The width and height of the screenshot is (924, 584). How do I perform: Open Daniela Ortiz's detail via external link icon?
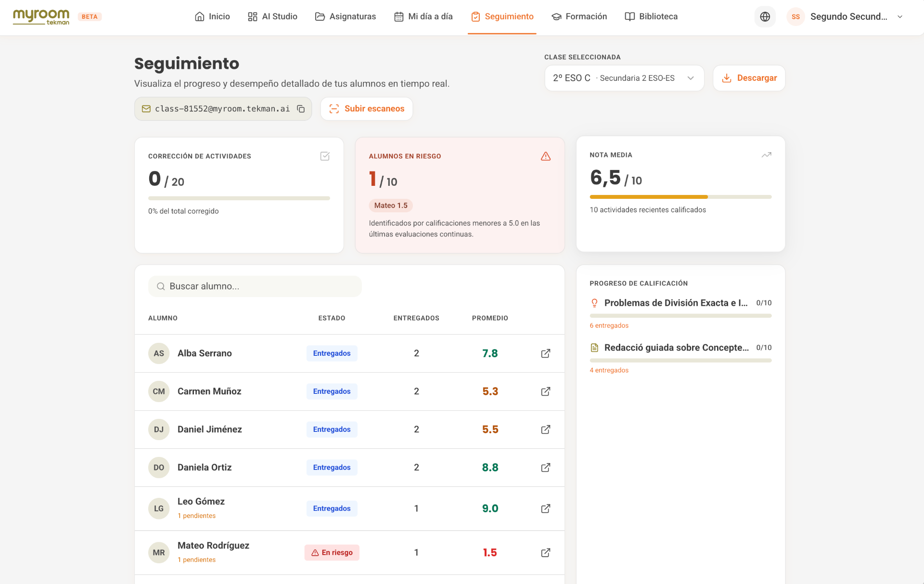tap(545, 467)
